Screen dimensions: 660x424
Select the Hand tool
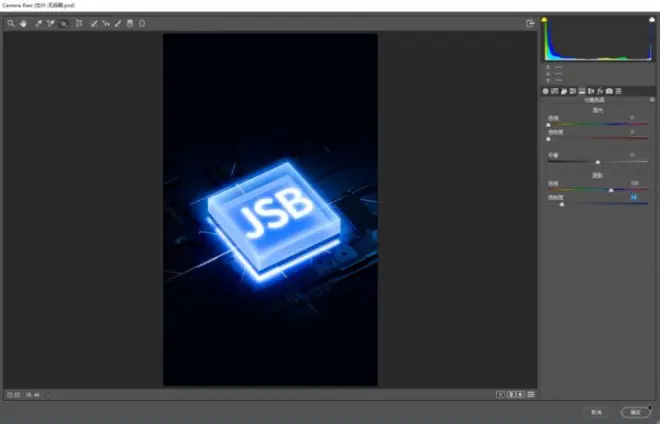tap(24, 24)
